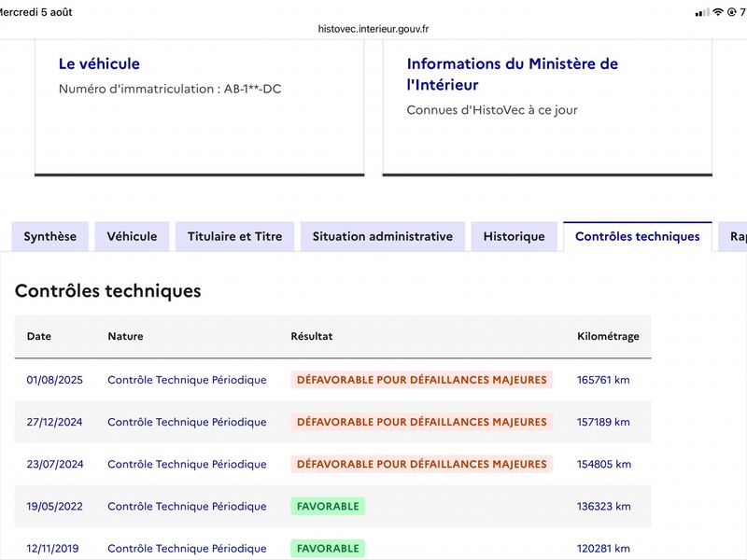Click Contrôle Technique Périodique in 12/11/2019 row

[x=187, y=549]
